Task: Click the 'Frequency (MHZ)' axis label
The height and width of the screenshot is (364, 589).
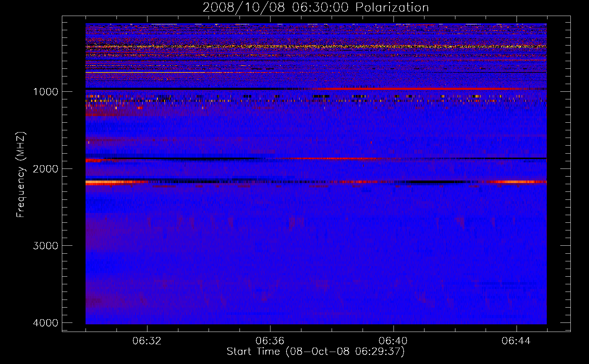Action: click(21, 175)
